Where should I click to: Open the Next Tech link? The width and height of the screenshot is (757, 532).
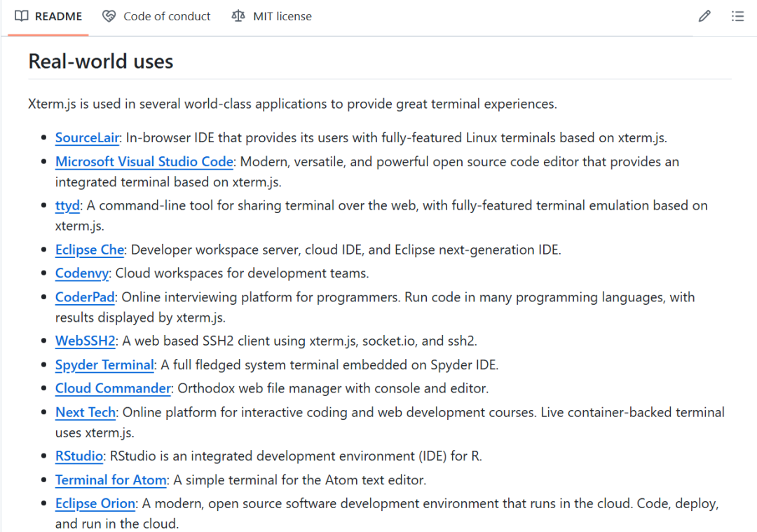(86, 412)
